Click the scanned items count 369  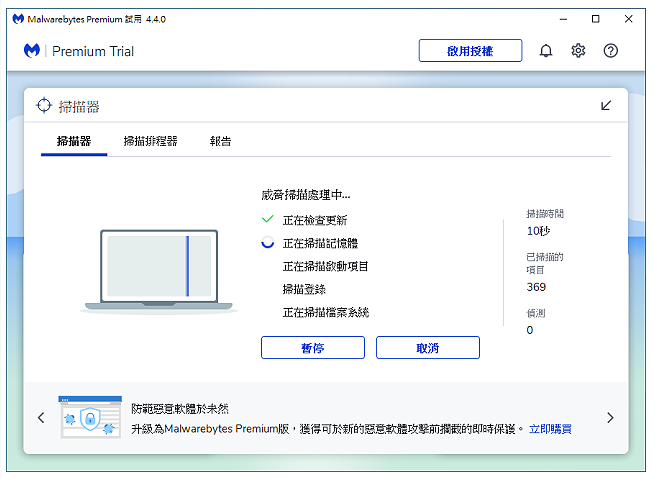(536, 287)
